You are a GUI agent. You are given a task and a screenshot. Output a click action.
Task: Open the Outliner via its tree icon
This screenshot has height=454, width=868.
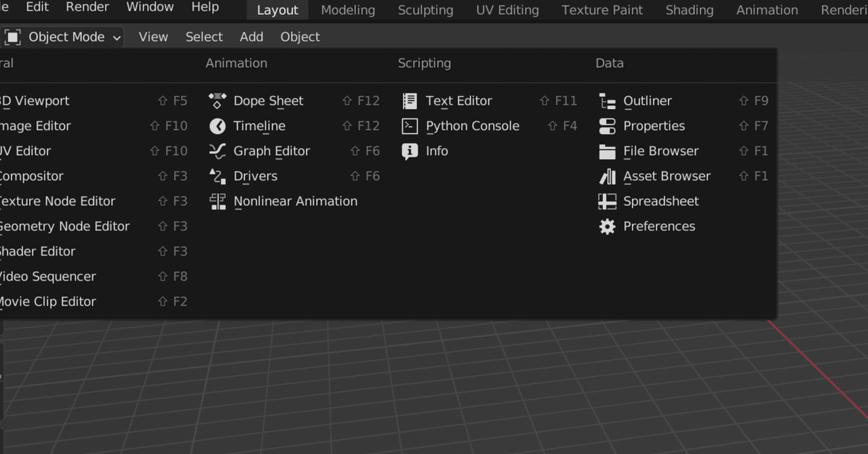pyautogui.click(x=607, y=100)
